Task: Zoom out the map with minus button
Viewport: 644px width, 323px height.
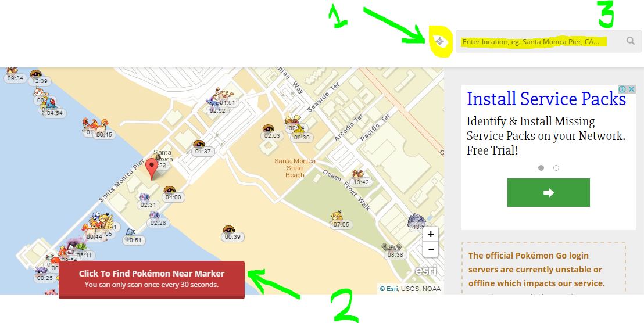Action: point(431,249)
